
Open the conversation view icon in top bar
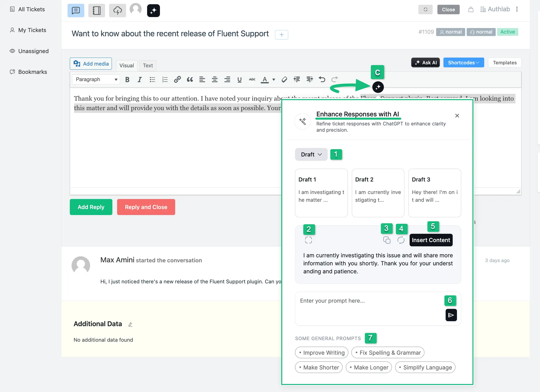click(76, 11)
